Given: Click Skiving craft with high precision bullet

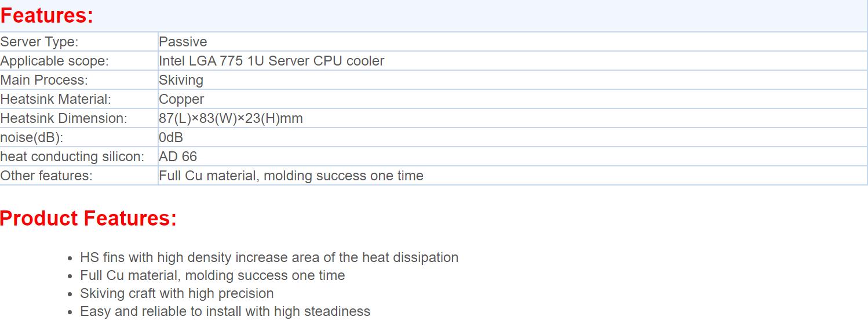Looking at the screenshot, I should (177, 293).
